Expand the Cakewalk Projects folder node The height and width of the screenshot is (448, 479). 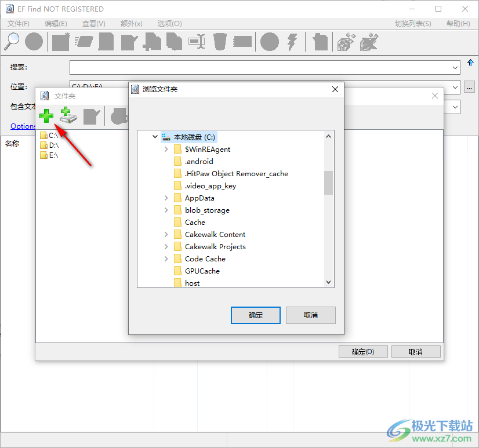(x=166, y=246)
